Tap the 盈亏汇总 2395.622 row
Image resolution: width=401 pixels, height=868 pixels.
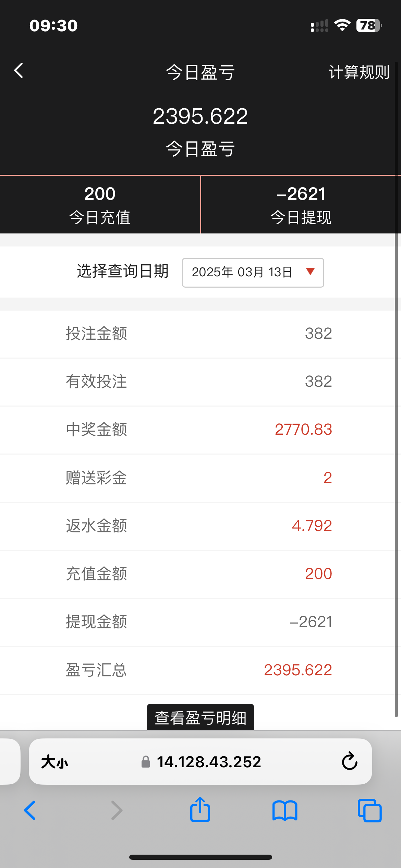(199, 670)
